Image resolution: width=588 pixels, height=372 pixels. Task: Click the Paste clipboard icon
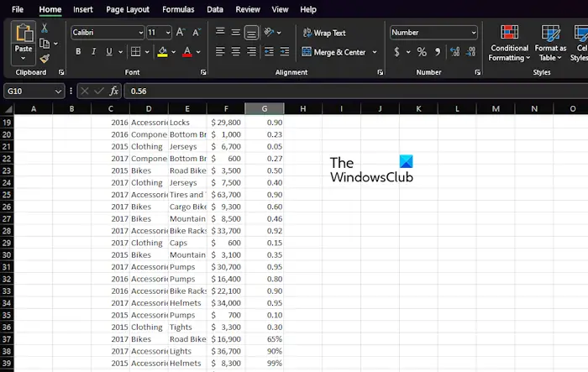pyautogui.click(x=24, y=32)
